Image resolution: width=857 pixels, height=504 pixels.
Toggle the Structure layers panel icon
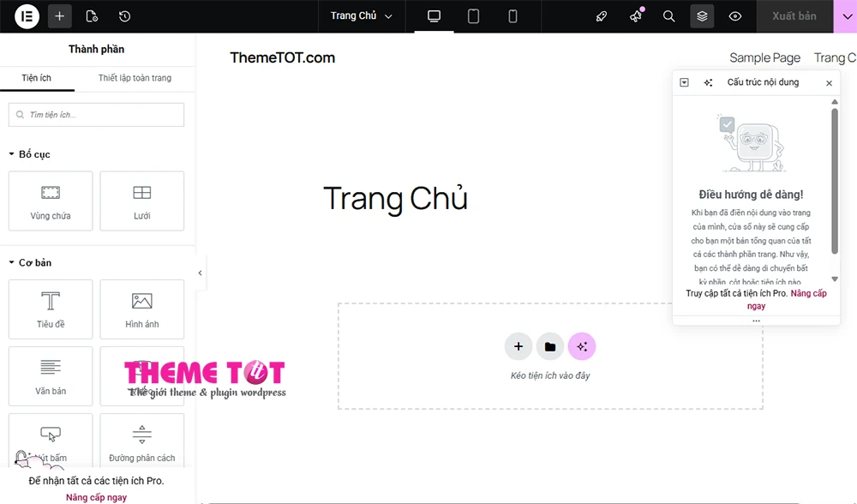(x=702, y=16)
